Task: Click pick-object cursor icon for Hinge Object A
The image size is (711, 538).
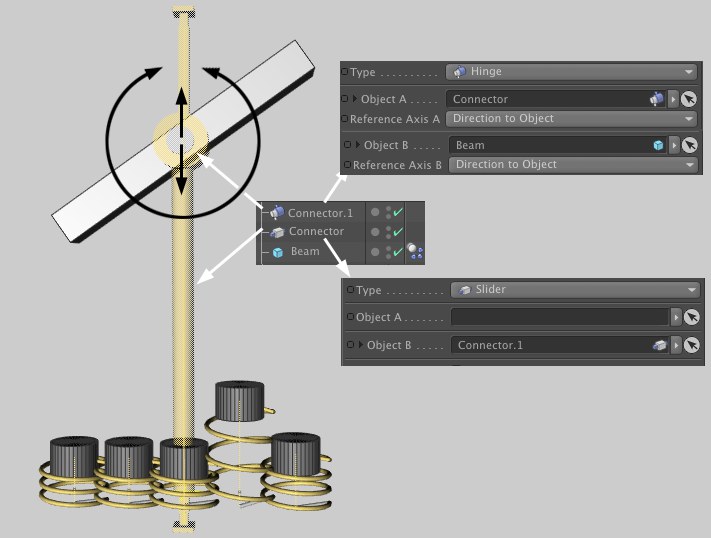Action: pyautogui.click(x=690, y=99)
